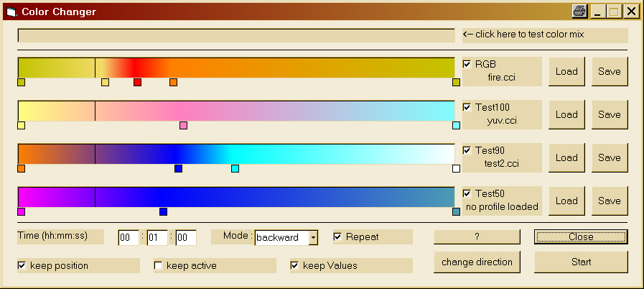
Task: Select the cyan marker under test2 gradient
Action: [235, 169]
